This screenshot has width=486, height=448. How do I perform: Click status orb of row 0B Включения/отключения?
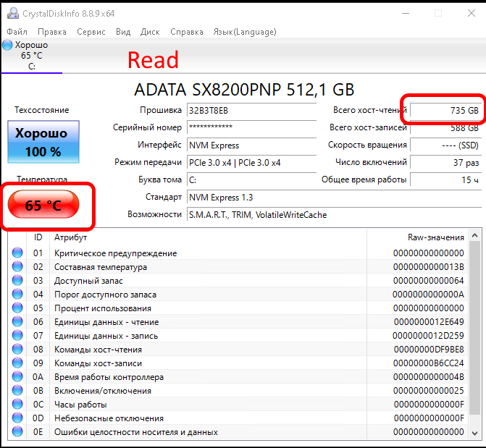point(17,390)
